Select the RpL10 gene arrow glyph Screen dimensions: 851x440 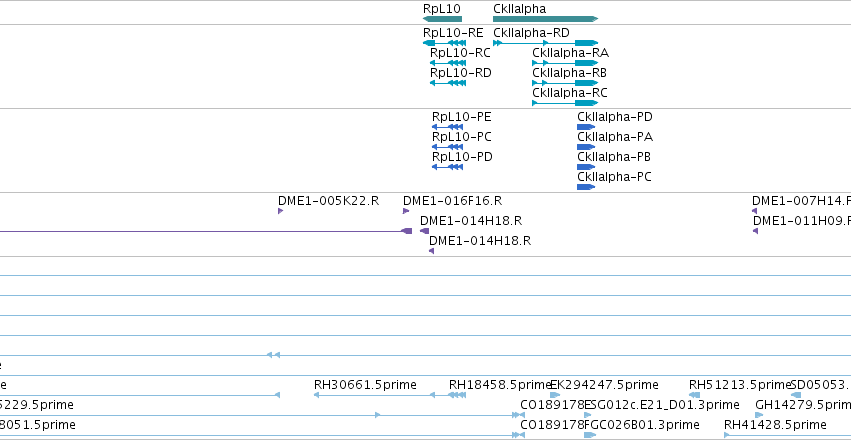tap(442, 19)
